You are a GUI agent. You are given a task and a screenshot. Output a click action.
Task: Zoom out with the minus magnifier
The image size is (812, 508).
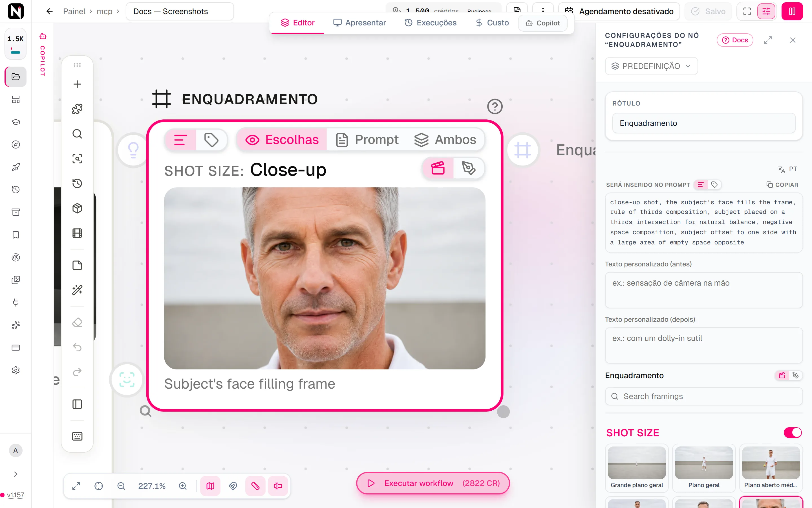[x=121, y=486]
